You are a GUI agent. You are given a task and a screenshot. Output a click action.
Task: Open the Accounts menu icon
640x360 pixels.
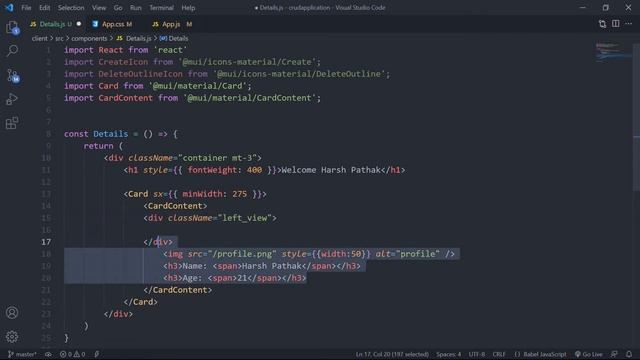tap(12, 313)
